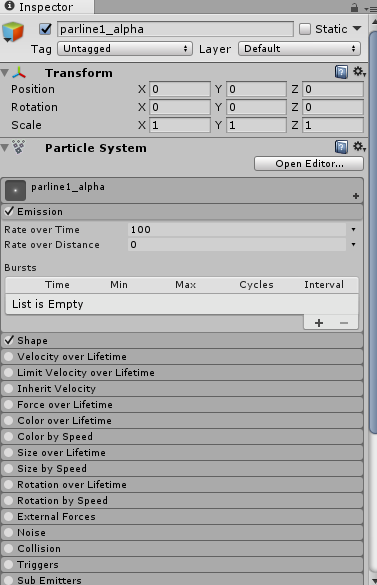Click the Particle System component icon
The image size is (377, 585).
click(x=19, y=147)
